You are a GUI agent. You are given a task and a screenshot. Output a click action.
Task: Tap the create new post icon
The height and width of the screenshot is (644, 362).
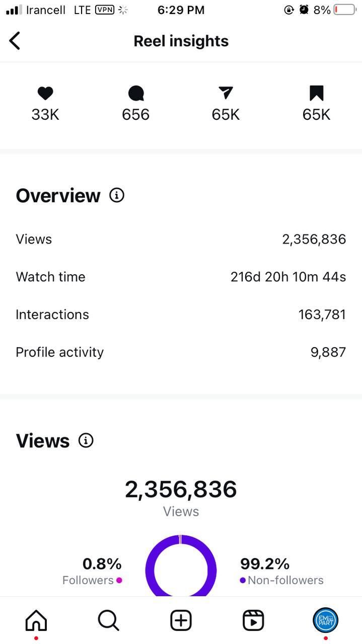[181, 620]
